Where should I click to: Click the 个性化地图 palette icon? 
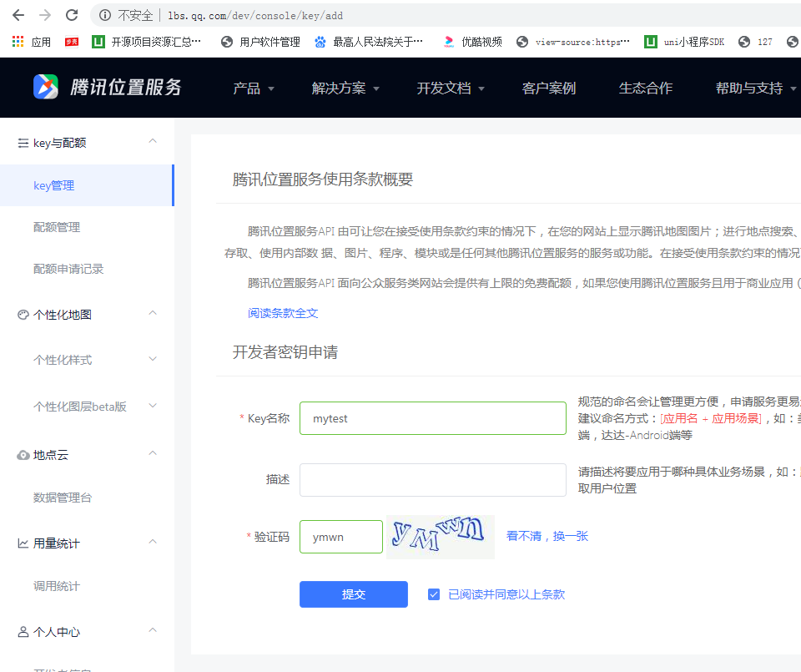[23, 315]
